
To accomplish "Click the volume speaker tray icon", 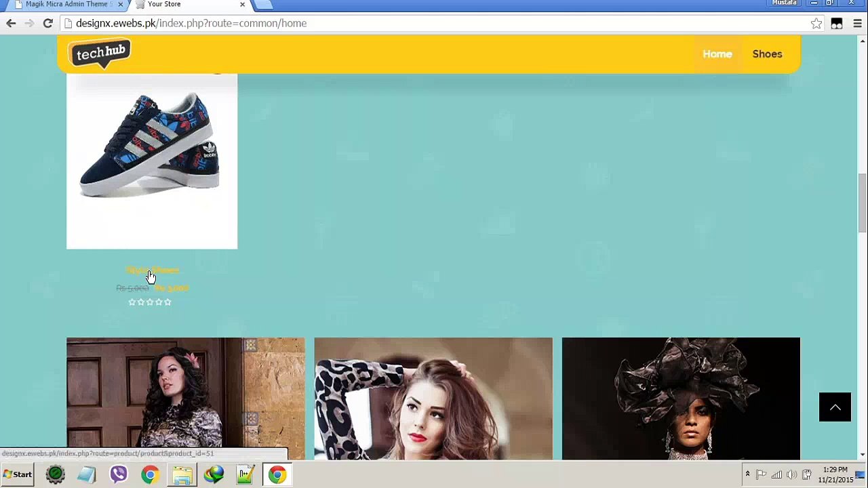I will [x=791, y=474].
